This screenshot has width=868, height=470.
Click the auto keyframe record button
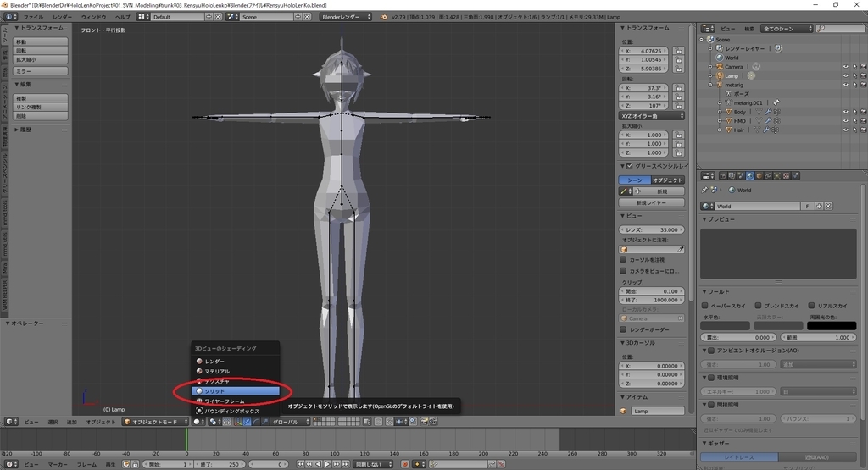tap(404, 464)
